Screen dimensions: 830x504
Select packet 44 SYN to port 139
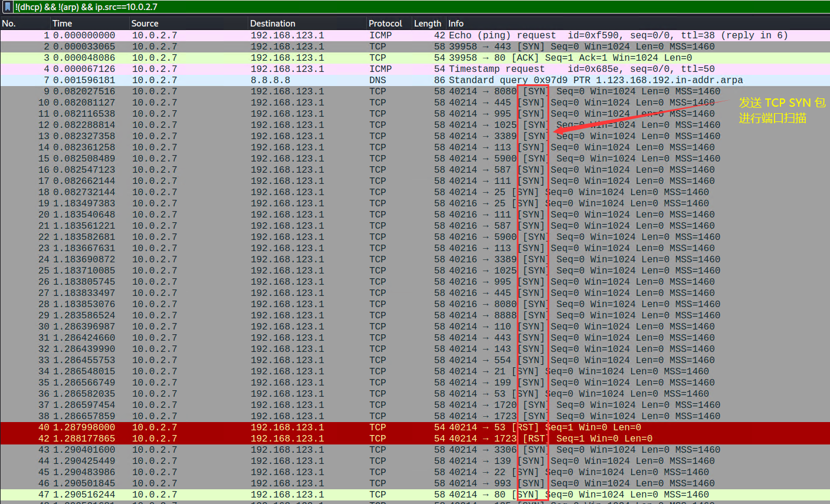point(415,461)
